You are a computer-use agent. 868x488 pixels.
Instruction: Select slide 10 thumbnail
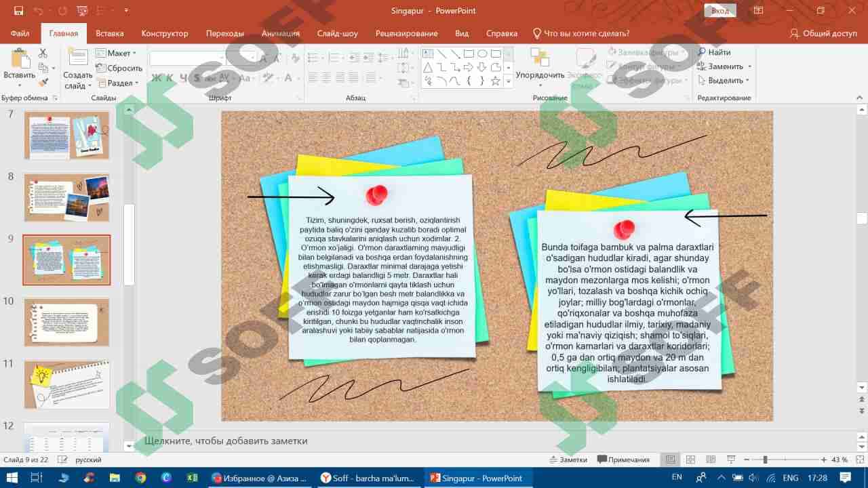coord(66,322)
